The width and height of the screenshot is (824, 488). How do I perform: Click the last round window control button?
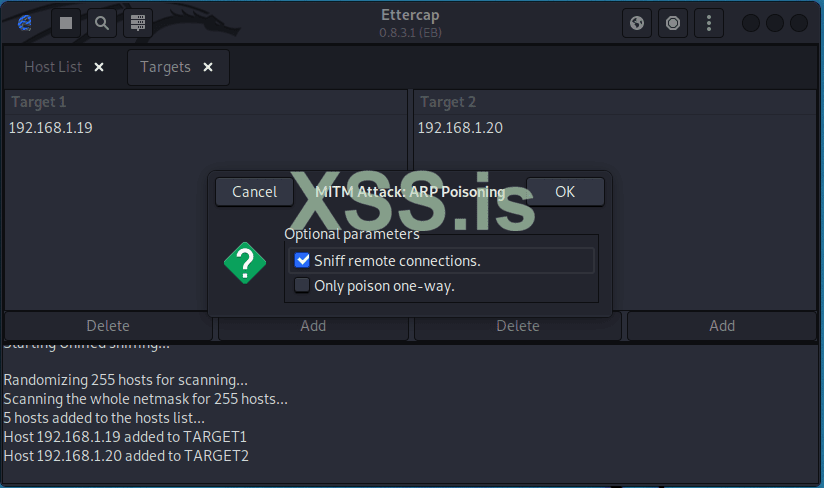click(799, 23)
